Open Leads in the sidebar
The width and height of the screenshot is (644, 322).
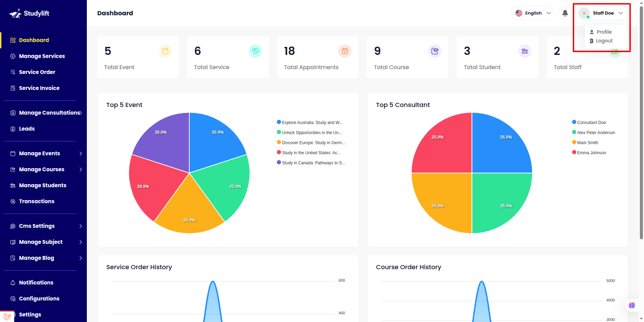point(27,129)
